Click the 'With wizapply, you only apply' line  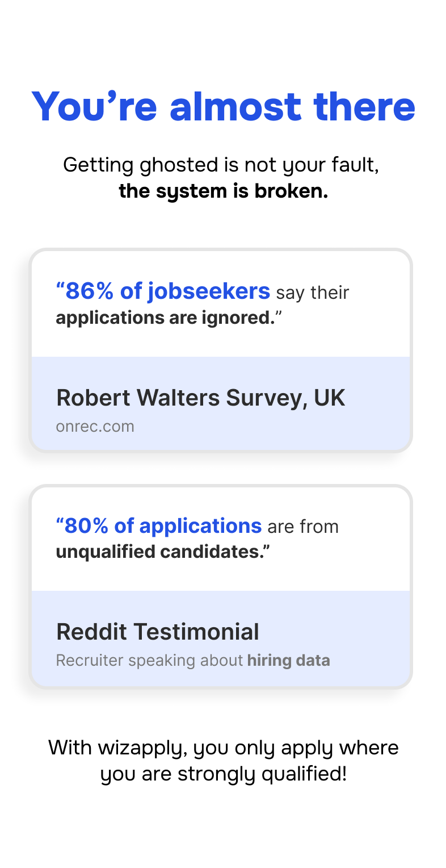pyautogui.click(x=223, y=748)
